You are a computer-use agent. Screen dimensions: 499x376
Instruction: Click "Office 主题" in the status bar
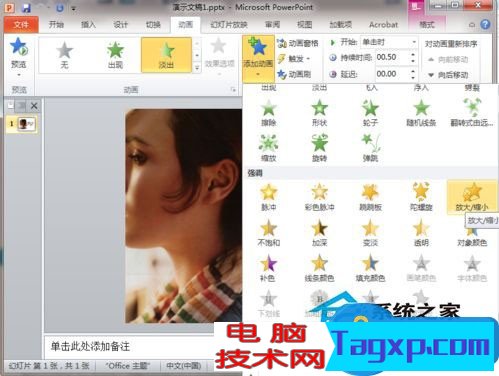[x=128, y=366]
